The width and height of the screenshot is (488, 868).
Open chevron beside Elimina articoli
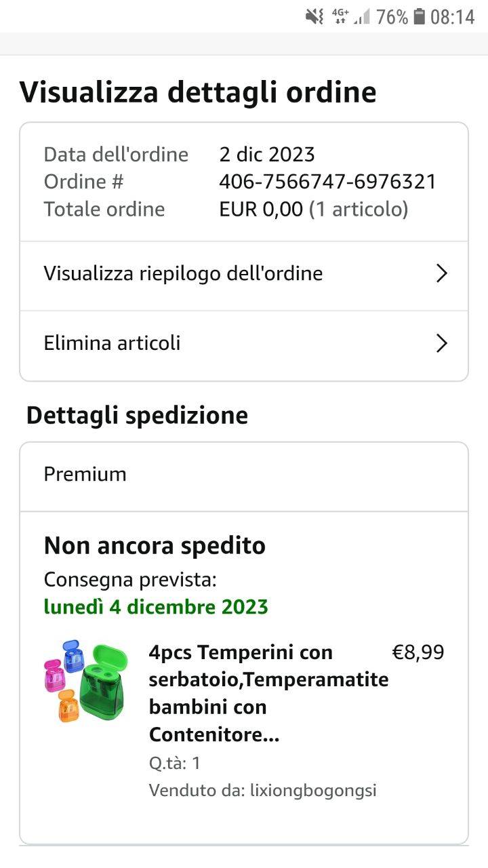click(x=441, y=343)
